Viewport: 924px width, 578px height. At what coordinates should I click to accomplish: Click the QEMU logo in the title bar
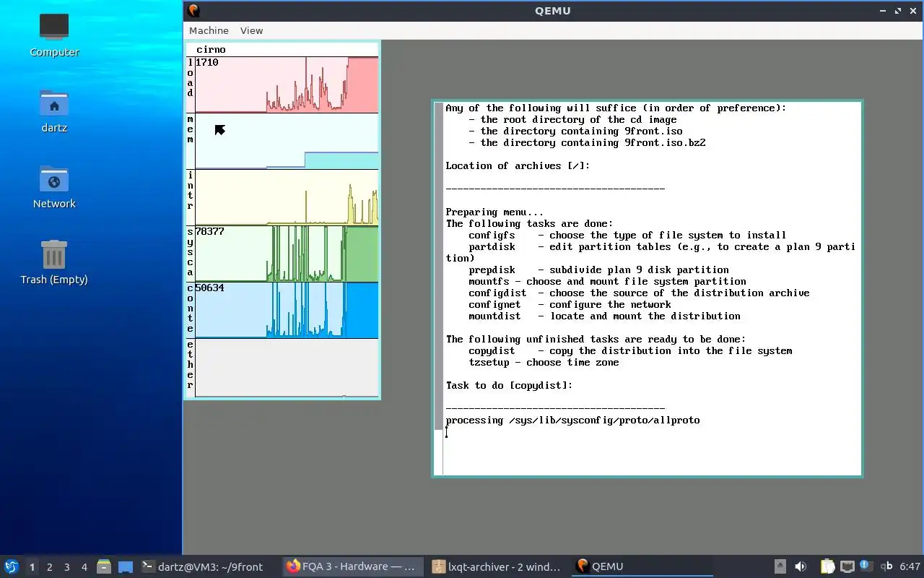(x=193, y=10)
